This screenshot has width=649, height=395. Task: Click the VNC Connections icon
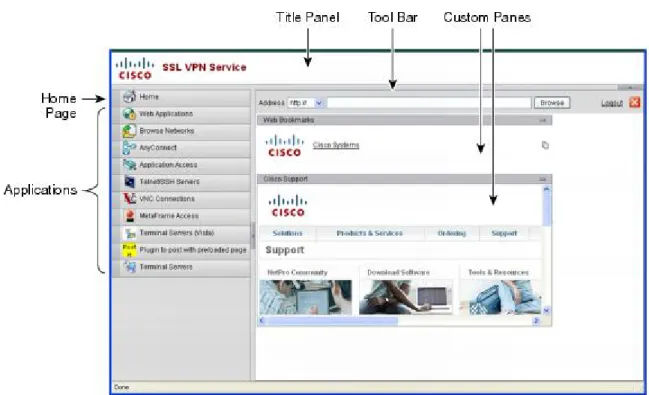click(x=130, y=199)
